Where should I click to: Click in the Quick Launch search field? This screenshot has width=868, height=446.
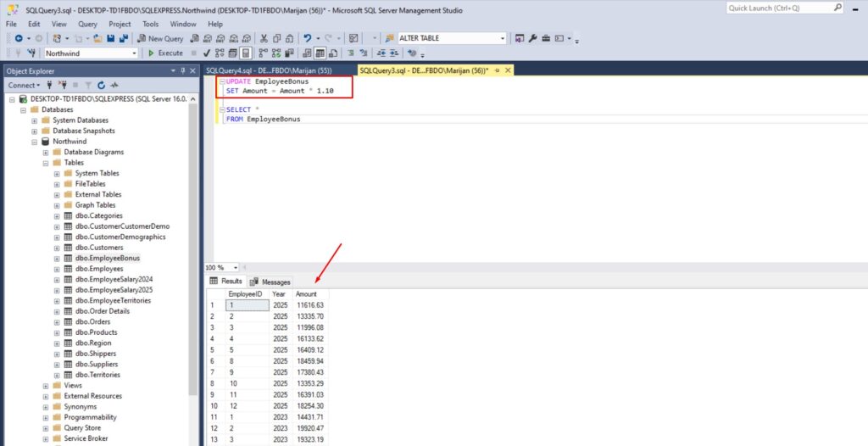[x=780, y=8]
